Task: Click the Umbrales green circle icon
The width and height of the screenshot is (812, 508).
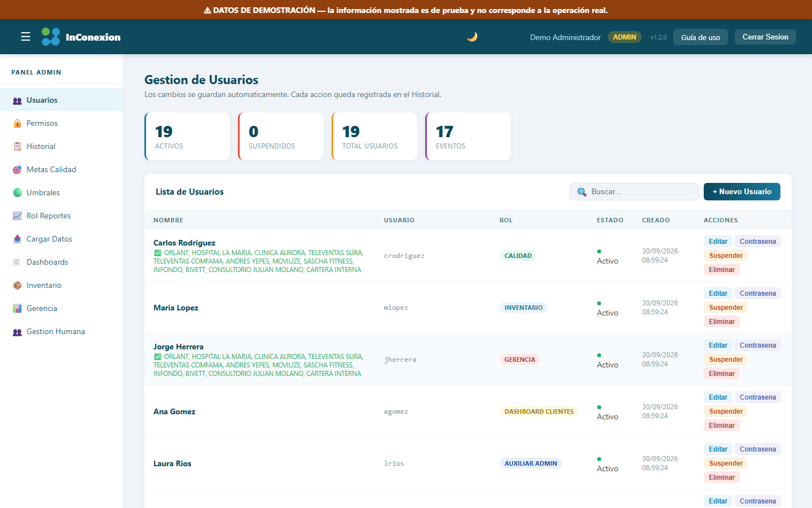Action: tap(17, 193)
